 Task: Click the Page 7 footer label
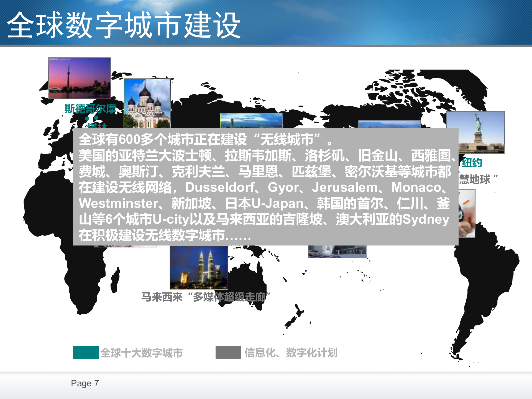tap(85, 383)
